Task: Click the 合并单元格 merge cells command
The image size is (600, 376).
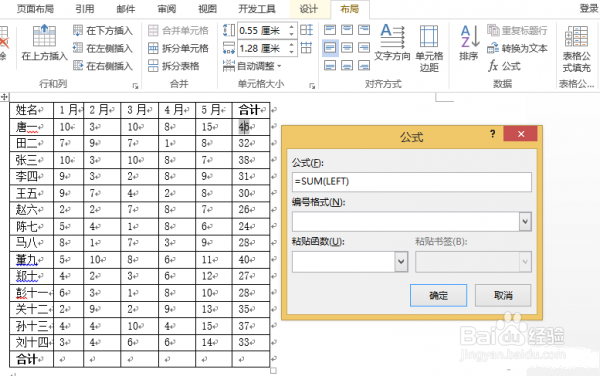Action: click(178, 30)
